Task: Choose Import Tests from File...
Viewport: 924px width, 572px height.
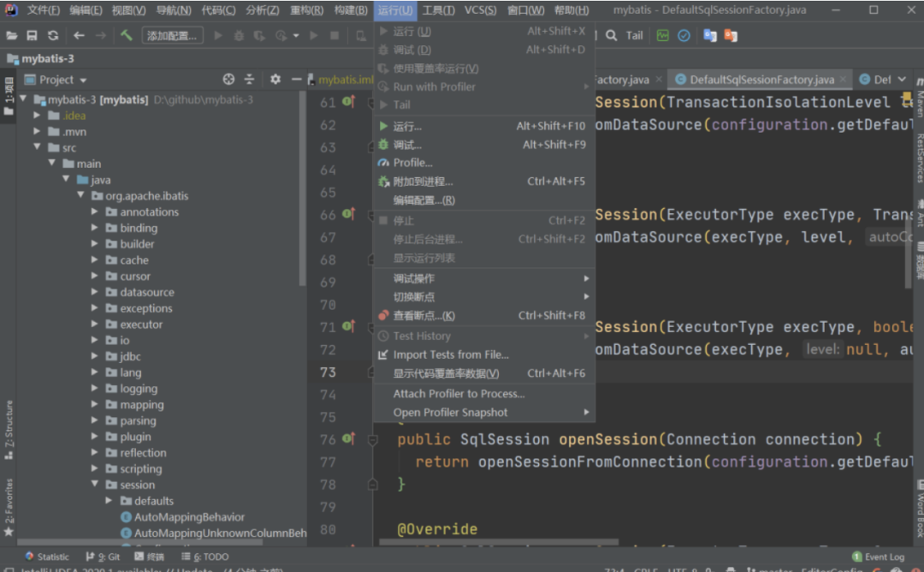Action: point(484,355)
